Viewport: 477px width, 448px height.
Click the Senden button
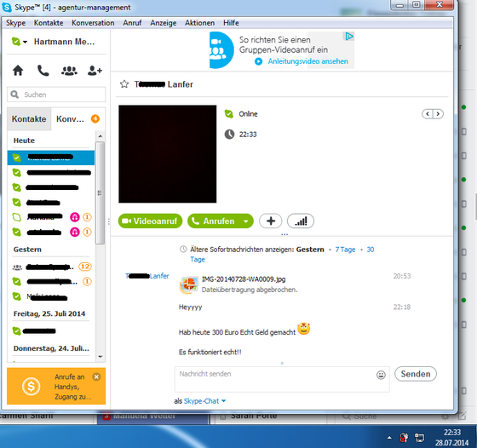pos(416,374)
